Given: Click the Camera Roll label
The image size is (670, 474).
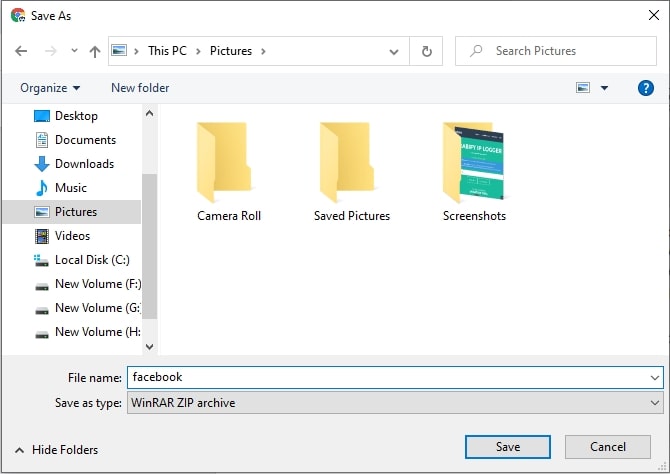Looking at the screenshot, I should 229,216.
